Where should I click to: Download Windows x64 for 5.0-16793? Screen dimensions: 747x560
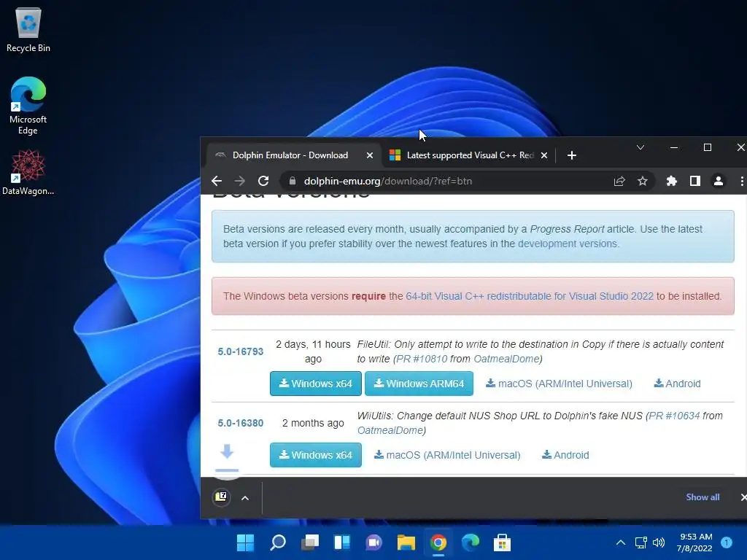point(315,384)
